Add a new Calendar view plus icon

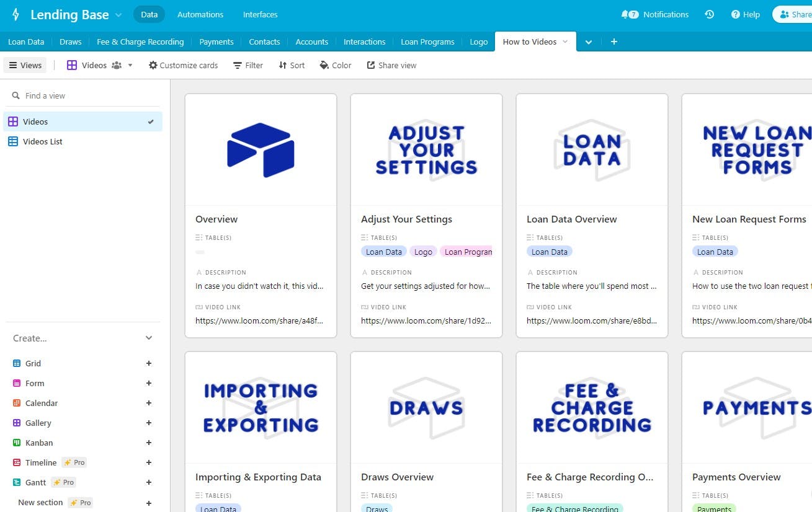coord(149,403)
